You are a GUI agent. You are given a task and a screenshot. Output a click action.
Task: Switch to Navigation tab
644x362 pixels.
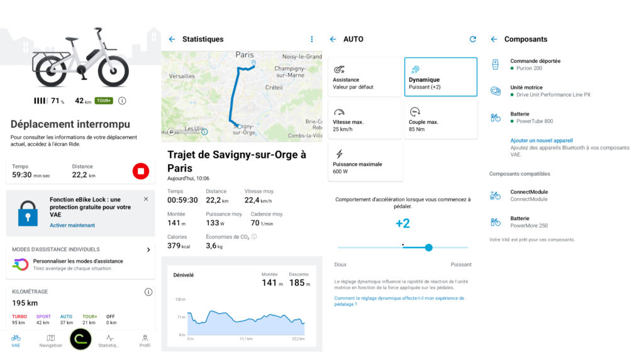[50, 341]
